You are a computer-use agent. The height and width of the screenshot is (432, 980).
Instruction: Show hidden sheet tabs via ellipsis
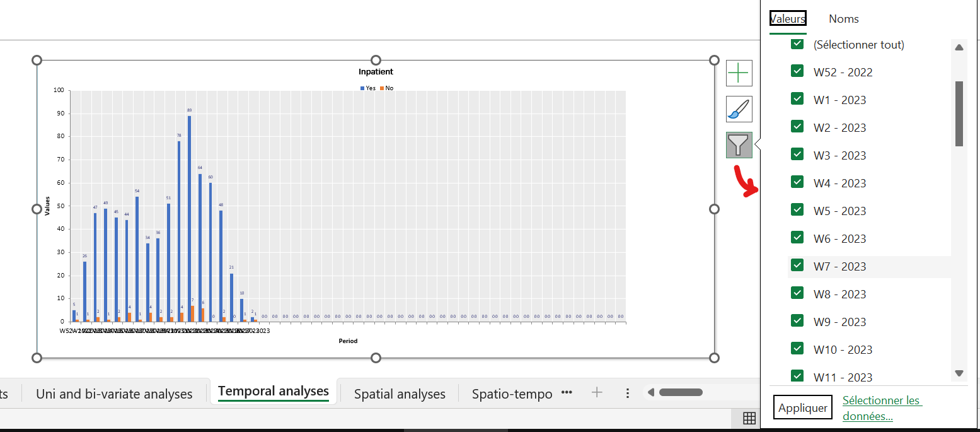[567, 393]
